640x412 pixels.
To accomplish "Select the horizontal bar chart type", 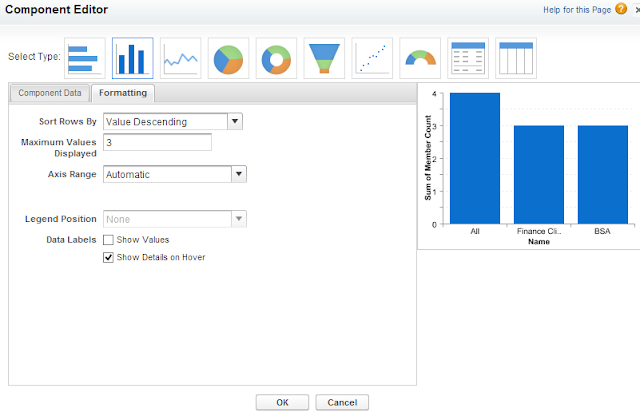I will pos(85,58).
